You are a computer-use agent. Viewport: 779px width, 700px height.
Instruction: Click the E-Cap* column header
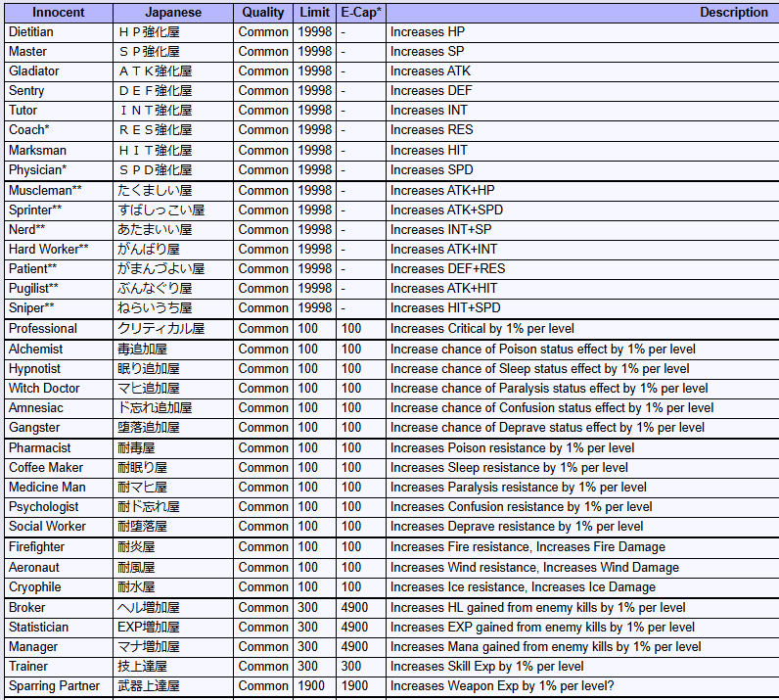point(361,13)
